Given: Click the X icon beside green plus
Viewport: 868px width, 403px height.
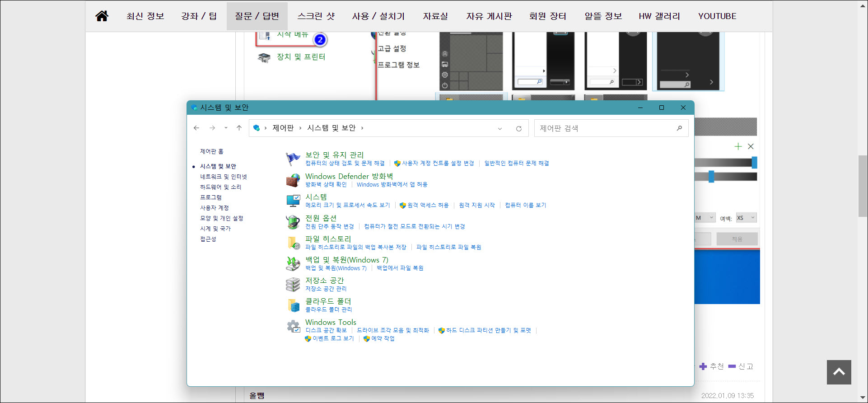Looking at the screenshot, I should (751, 146).
